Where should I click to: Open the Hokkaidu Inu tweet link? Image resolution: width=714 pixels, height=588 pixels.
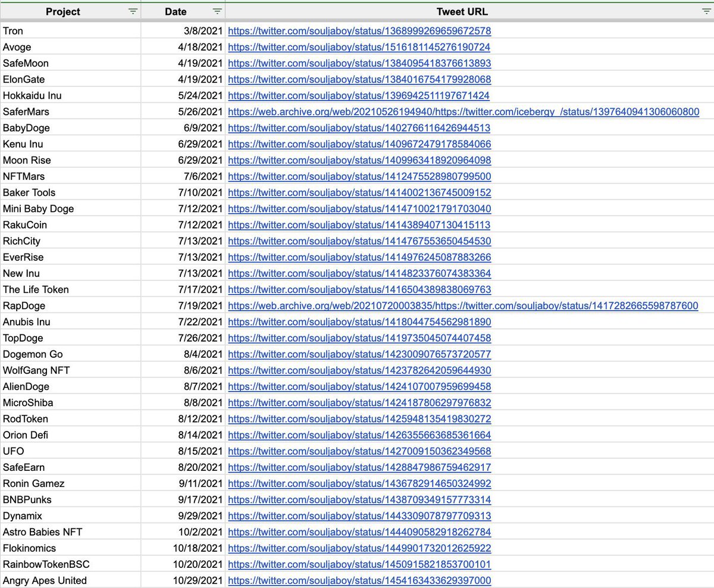[359, 95]
